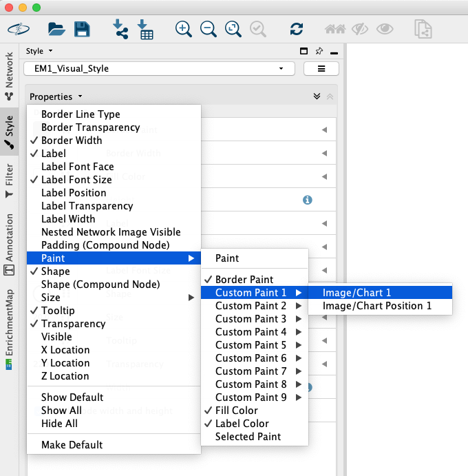Toggle Label property checkmark
This screenshot has height=476, width=468.
(114, 154)
